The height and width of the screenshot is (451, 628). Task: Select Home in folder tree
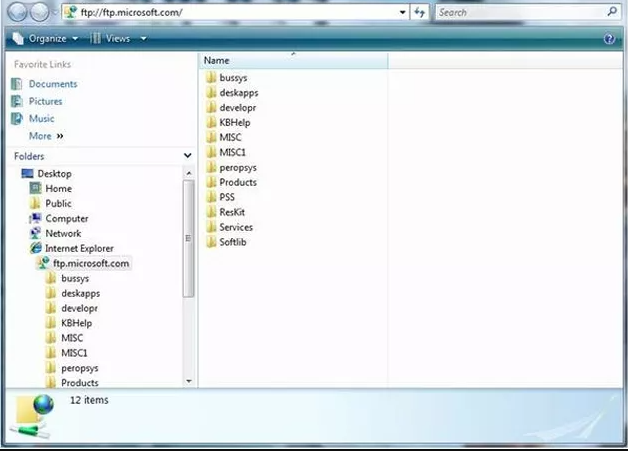point(58,189)
